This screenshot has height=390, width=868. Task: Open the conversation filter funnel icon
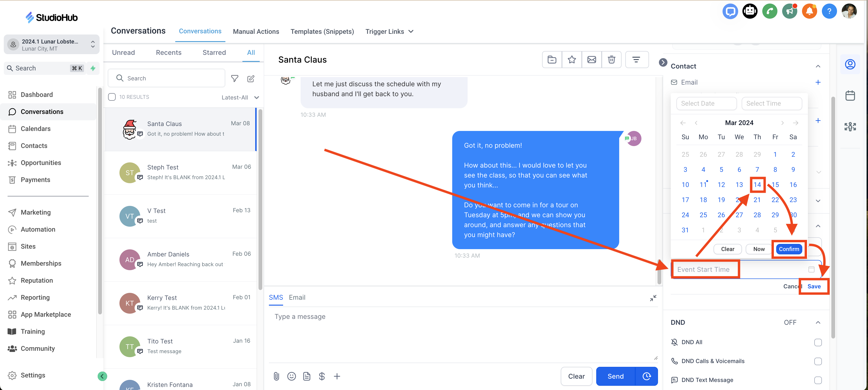(235, 78)
